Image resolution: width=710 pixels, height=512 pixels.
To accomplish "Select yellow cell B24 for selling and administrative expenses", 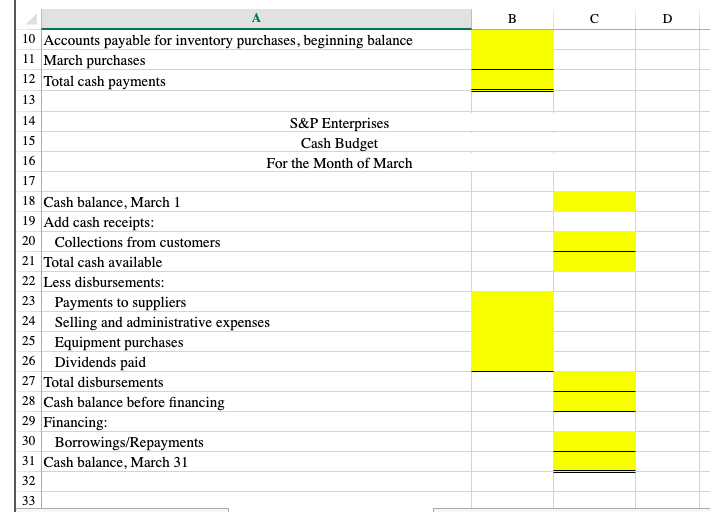I will tap(512, 321).
